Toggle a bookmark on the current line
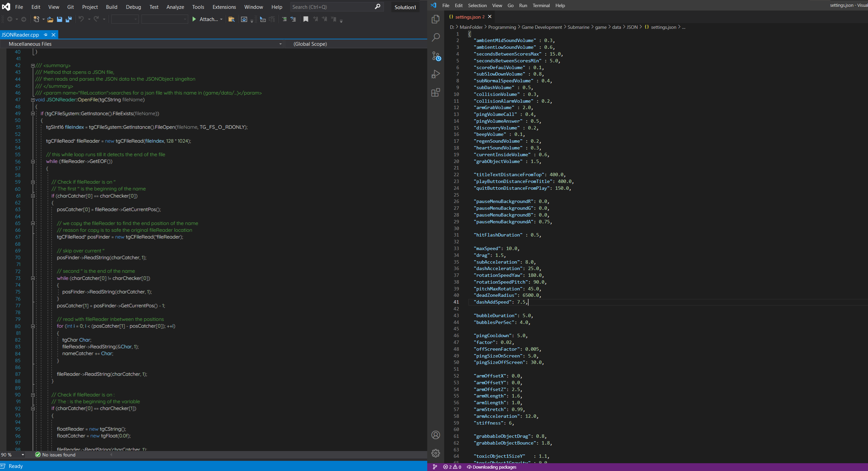The image size is (868, 471). [x=305, y=19]
